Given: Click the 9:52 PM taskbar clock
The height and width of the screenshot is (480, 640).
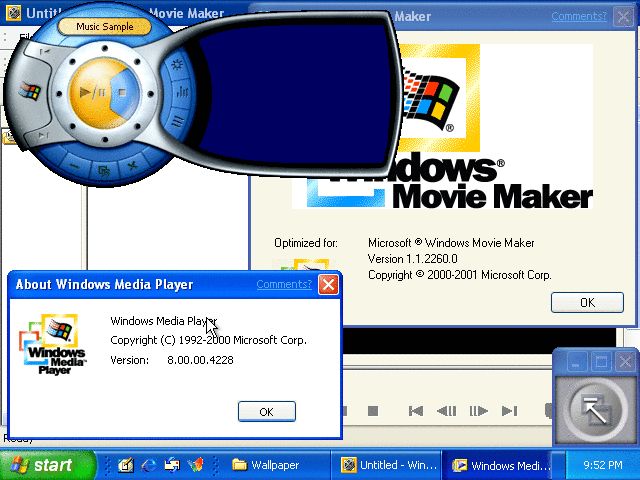Looking at the screenshot, I should click(602, 465).
